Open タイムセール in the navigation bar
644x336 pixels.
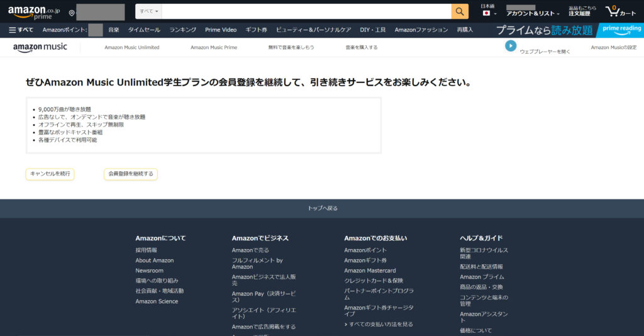144,30
